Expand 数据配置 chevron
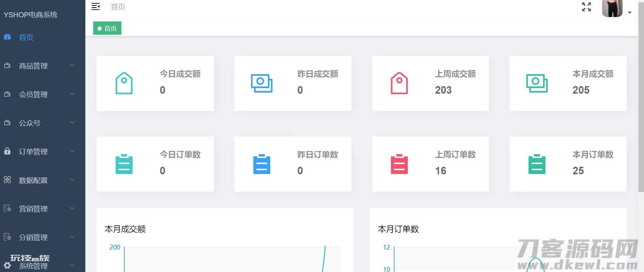Screen dimensions: 644x272 click(x=72, y=180)
